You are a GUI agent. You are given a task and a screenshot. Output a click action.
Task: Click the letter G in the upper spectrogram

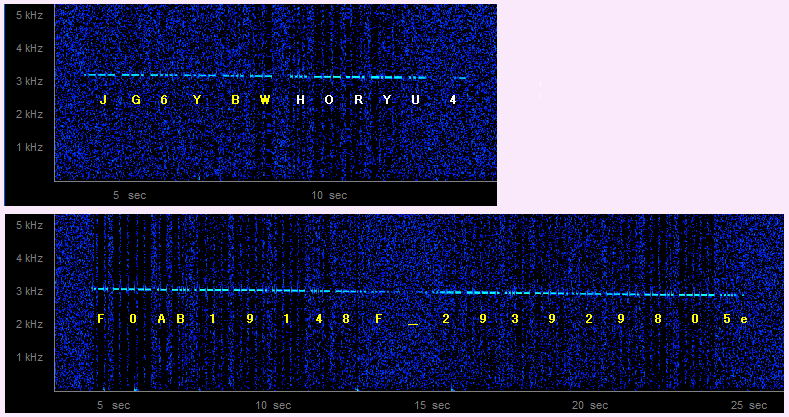[136, 100]
